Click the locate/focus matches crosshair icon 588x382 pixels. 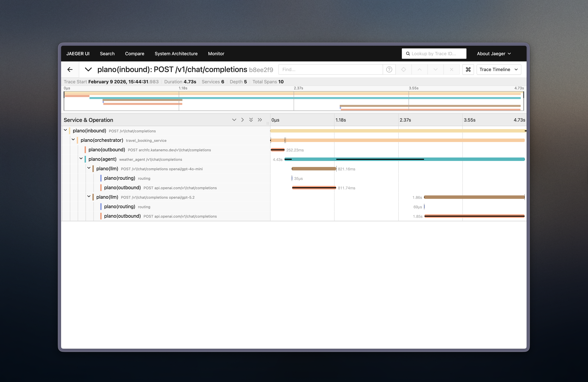pyautogui.click(x=403, y=69)
